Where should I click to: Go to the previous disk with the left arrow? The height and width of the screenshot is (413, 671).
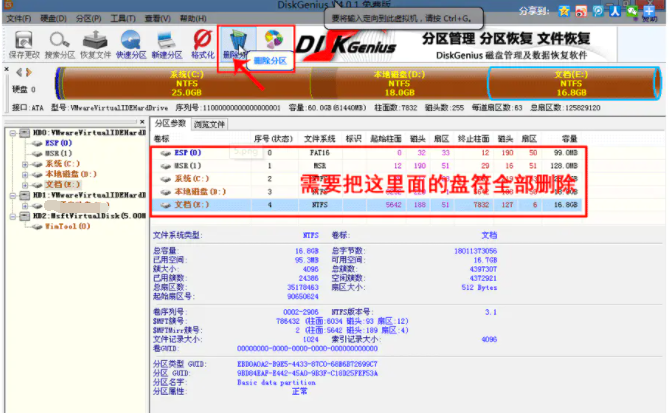tap(19, 72)
